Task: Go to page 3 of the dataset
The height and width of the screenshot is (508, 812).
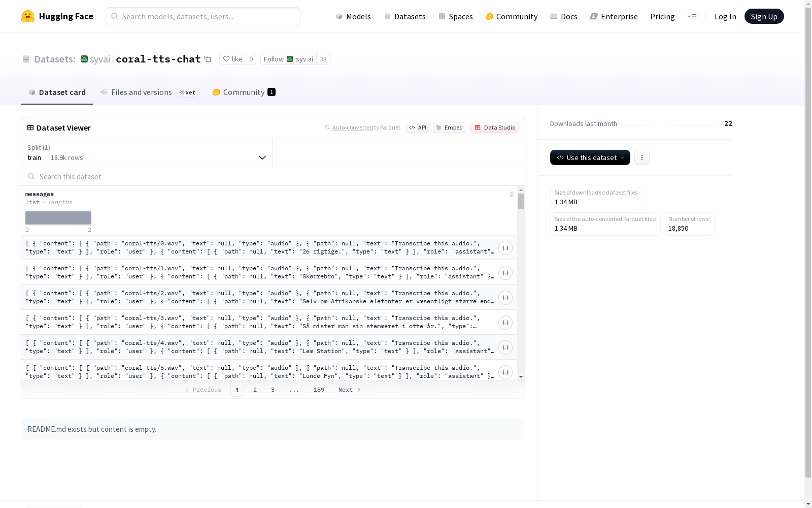Action: pos(273,390)
